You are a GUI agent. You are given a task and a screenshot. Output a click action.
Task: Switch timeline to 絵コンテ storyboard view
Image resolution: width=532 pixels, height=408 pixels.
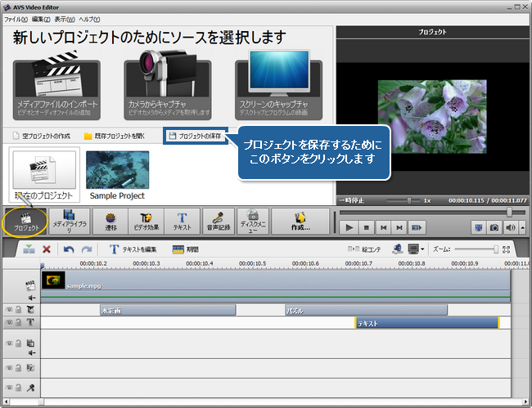point(364,249)
